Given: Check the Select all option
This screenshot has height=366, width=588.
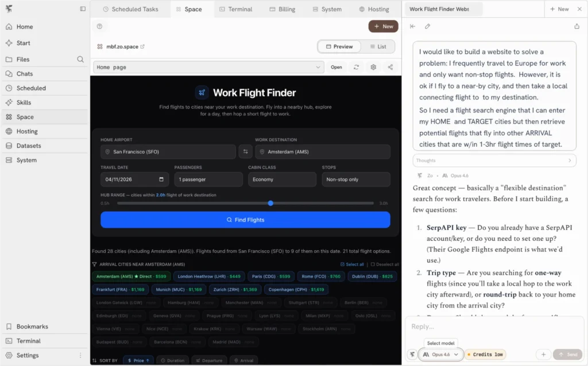Looking at the screenshot, I should coord(352,264).
